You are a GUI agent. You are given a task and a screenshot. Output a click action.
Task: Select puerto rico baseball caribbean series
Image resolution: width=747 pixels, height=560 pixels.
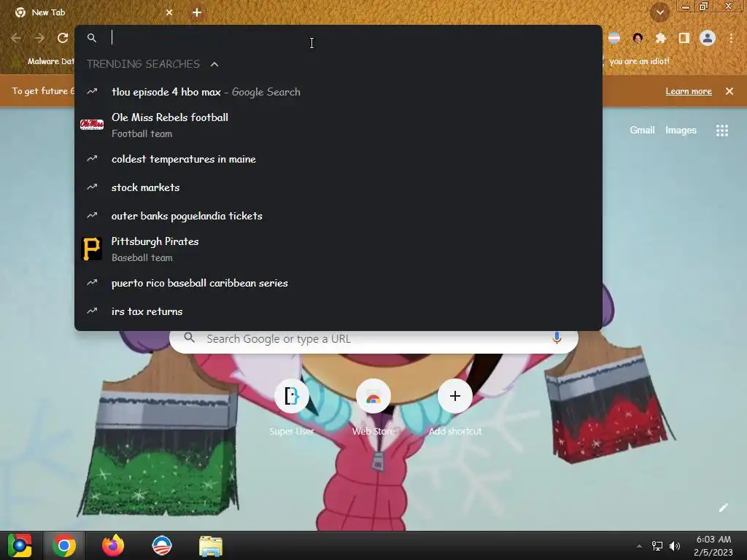(x=338, y=284)
